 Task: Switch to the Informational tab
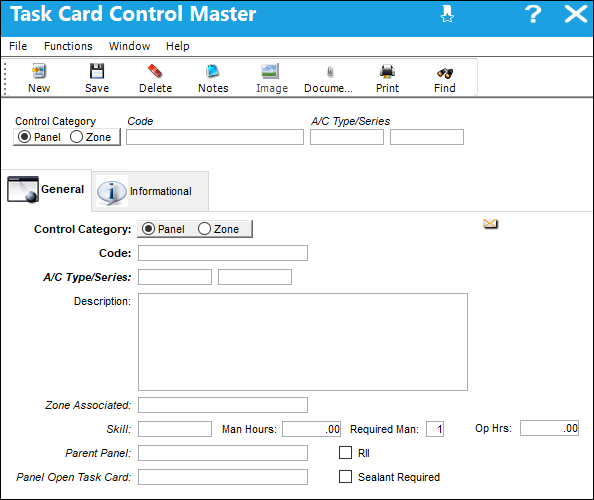pos(150,191)
